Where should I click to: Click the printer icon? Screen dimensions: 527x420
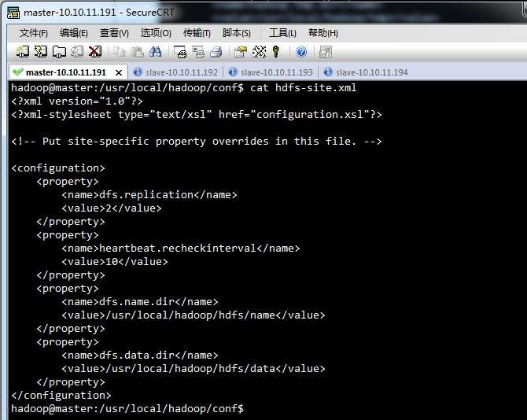216,52
